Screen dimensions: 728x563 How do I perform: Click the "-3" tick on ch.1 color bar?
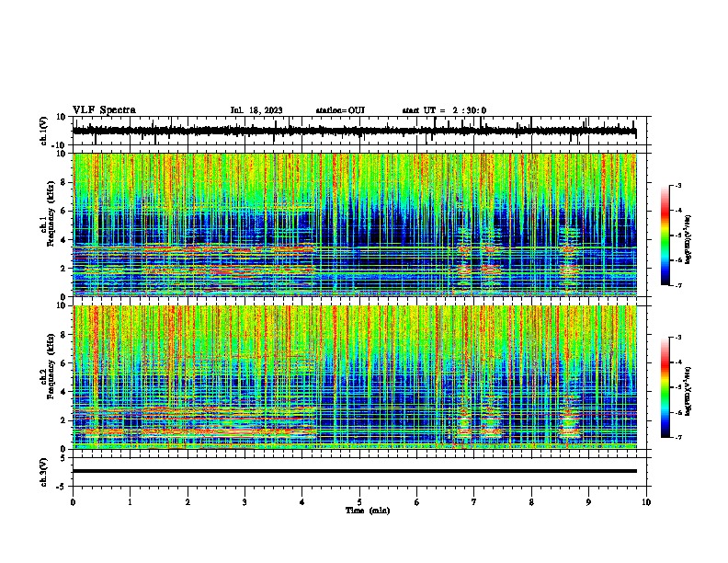(x=677, y=185)
